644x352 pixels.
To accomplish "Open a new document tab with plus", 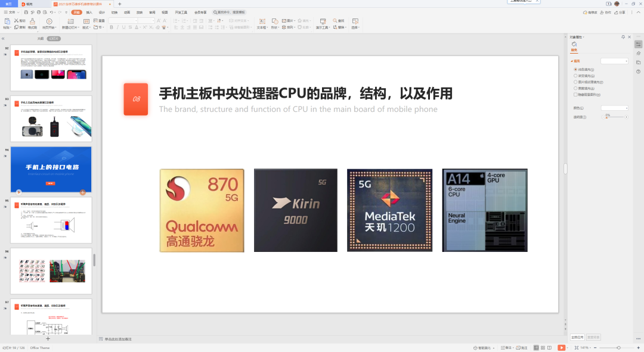I will (x=119, y=4).
